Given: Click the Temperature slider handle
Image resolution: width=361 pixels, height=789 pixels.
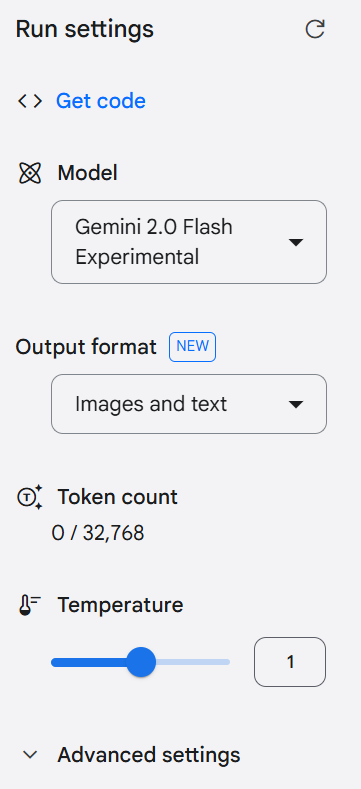Looking at the screenshot, I should click(x=141, y=662).
